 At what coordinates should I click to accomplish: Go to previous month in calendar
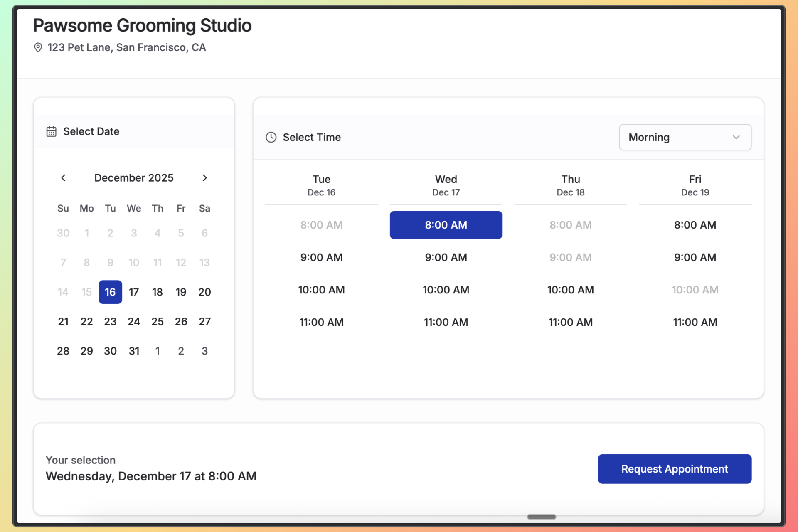[63, 178]
